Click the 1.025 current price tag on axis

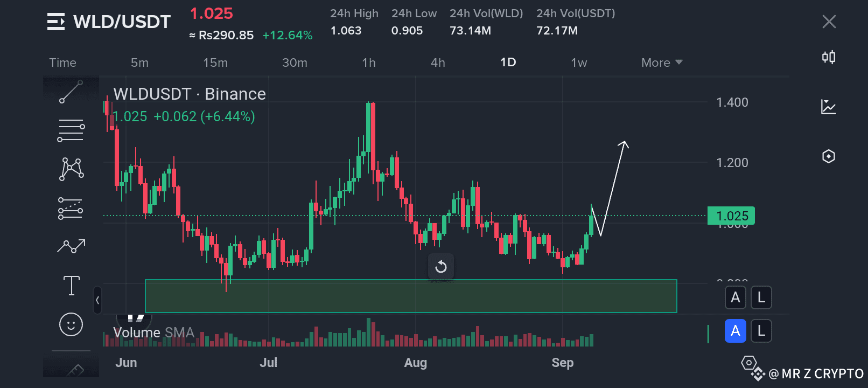click(731, 216)
